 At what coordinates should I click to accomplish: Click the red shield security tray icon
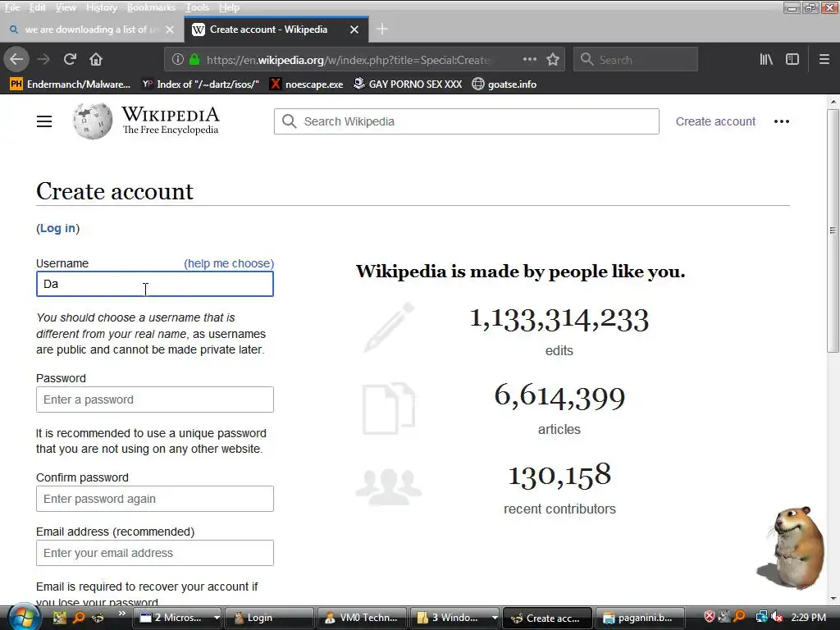[x=710, y=617]
